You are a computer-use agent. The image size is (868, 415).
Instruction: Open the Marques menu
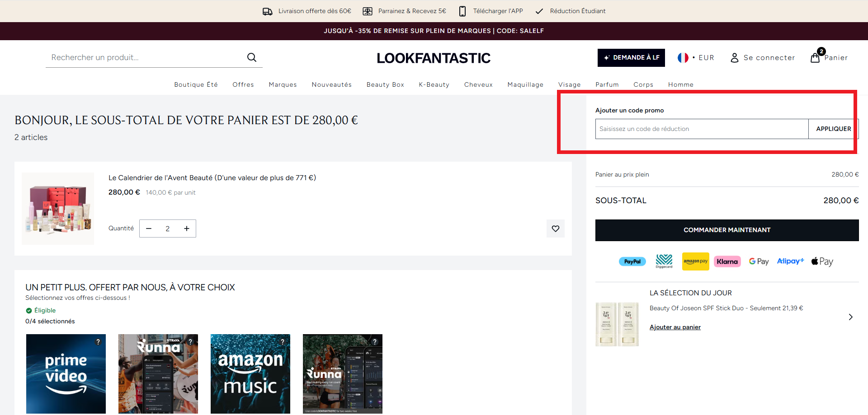coord(283,84)
